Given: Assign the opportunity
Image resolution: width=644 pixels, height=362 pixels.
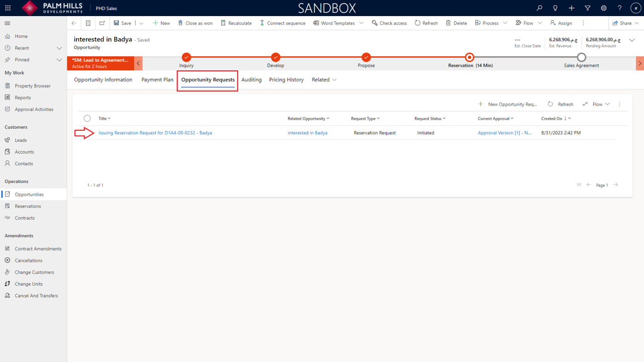Looking at the screenshot, I should coord(561,23).
